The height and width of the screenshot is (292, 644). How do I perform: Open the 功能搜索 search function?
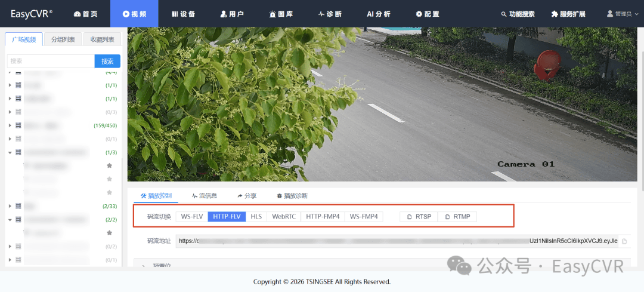coord(518,14)
